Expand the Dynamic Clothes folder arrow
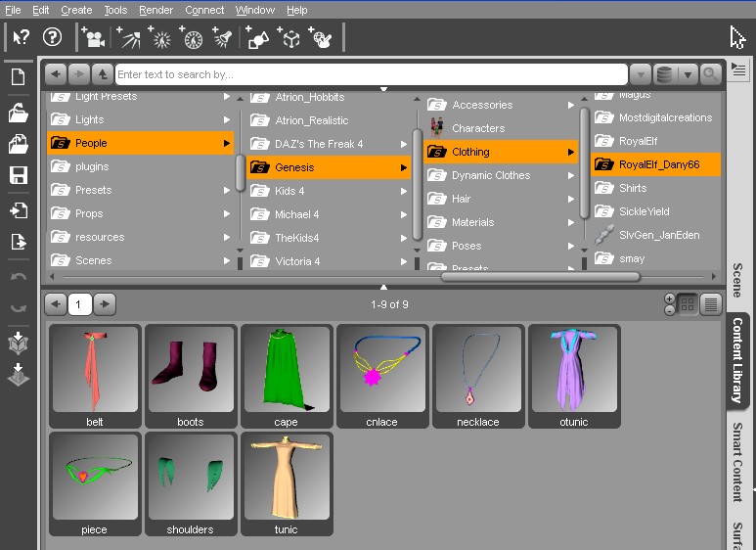Image resolution: width=756 pixels, height=550 pixels. pyautogui.click(x=571, y=175)
